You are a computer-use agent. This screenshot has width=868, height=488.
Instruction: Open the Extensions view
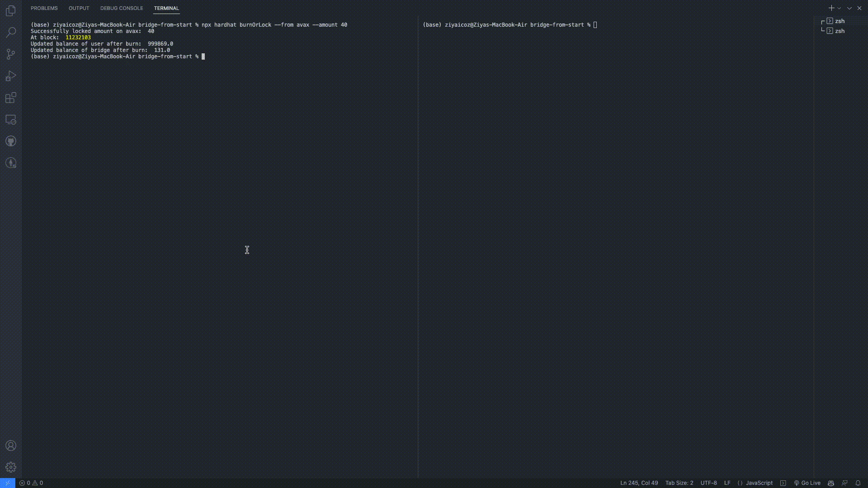pyautogui.click(x=11, y=98)
